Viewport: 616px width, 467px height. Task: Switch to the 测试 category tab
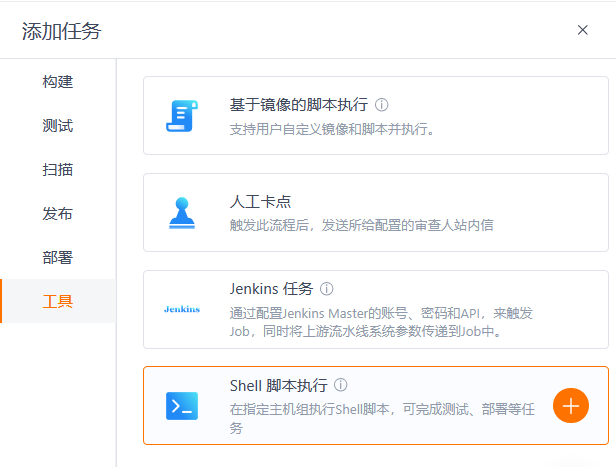click(58, 126)
